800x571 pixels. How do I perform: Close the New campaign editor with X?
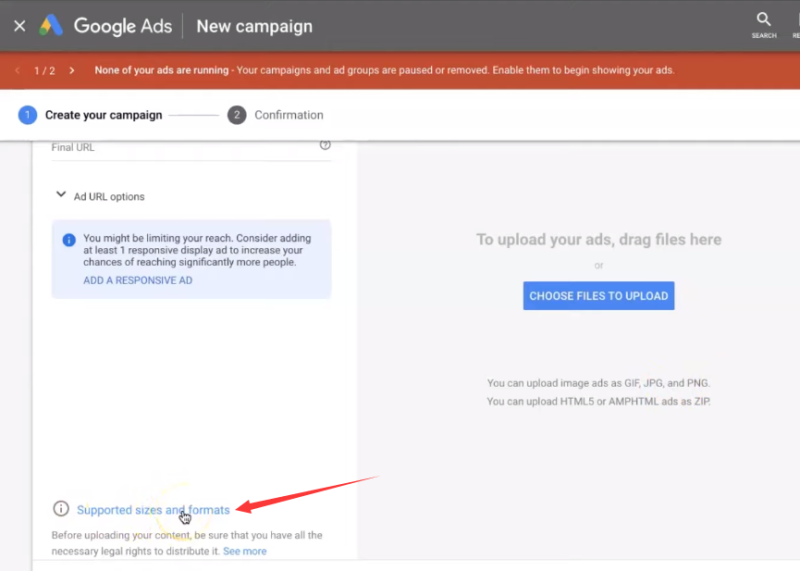coord(19,26)
